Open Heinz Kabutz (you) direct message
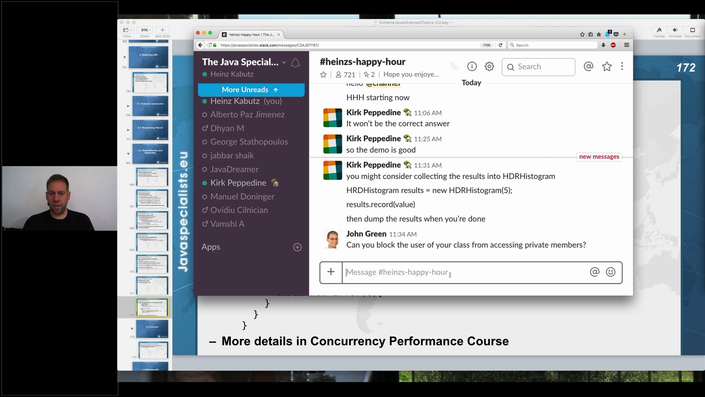The image size is (705, 397). (246, 101)
